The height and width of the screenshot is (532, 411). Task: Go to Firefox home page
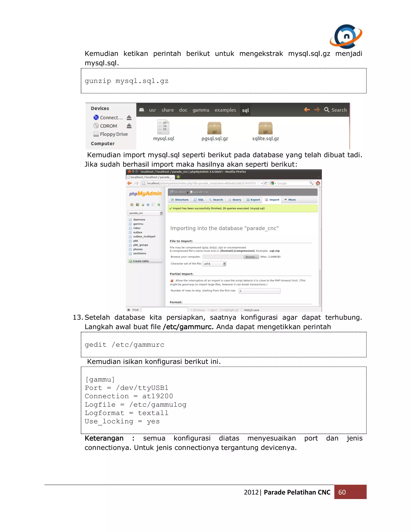318,183
